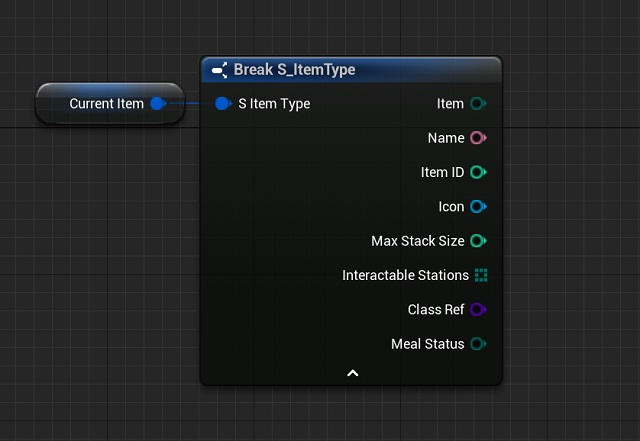Screen dimensions: 640x441
Task: Click the wire between Current Item and Break node
Action: click(x=190, y=104)
